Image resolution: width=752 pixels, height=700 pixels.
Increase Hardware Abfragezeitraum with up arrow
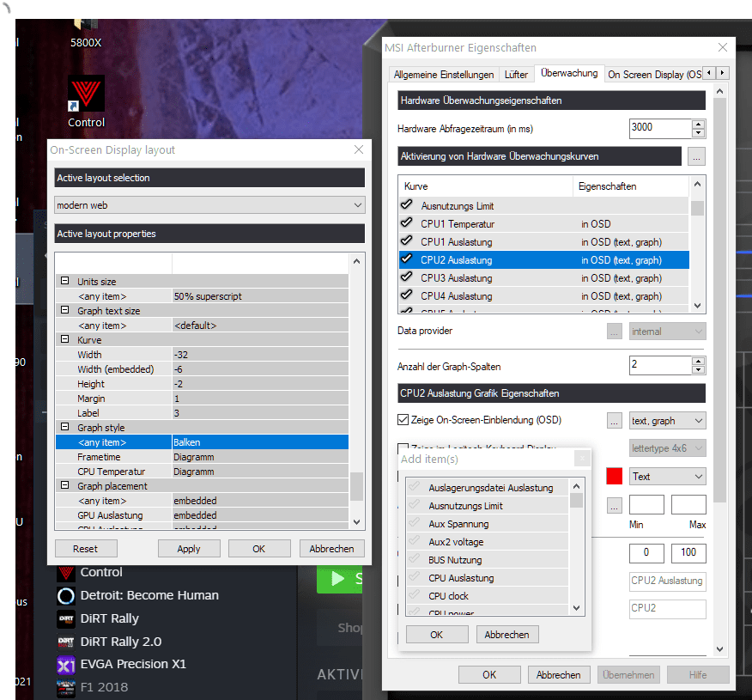point(699,125)
